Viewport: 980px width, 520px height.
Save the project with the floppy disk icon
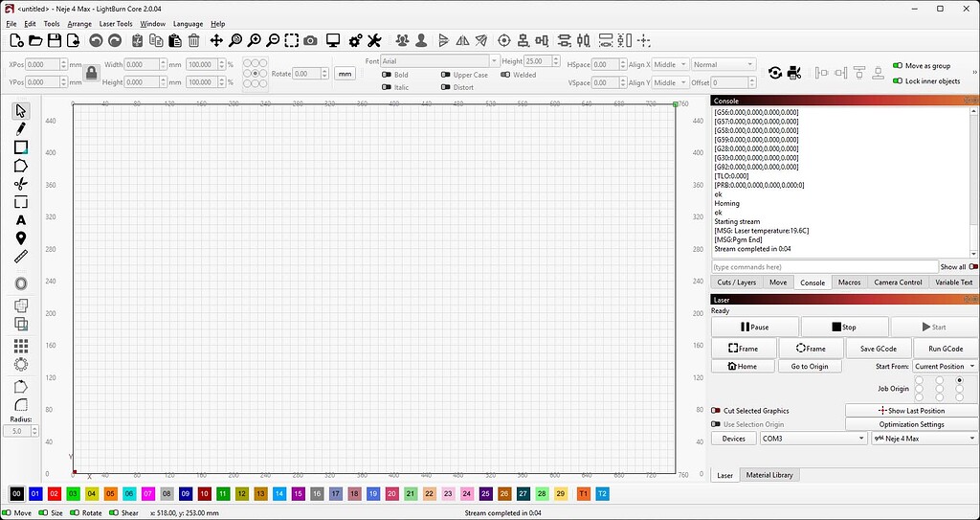[55, 40]
